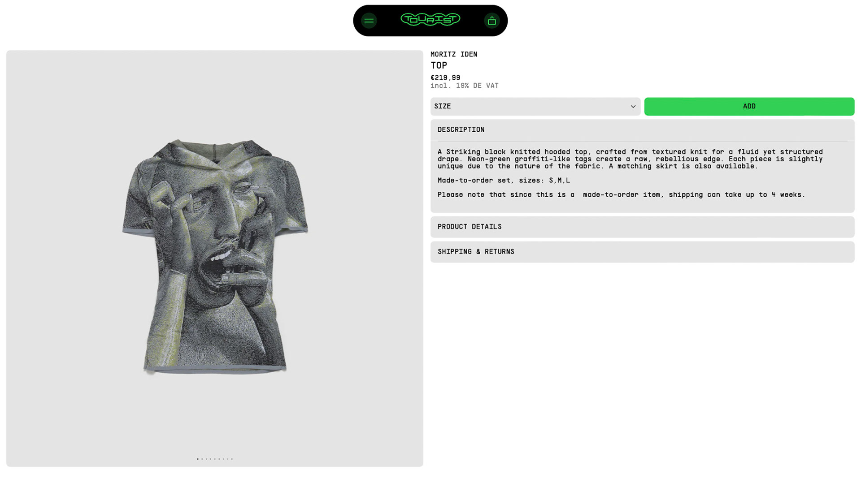Click the Tourist logo in header
Image resolution: width=861 pixels, height=504 pixels.
tap(430, 19)
